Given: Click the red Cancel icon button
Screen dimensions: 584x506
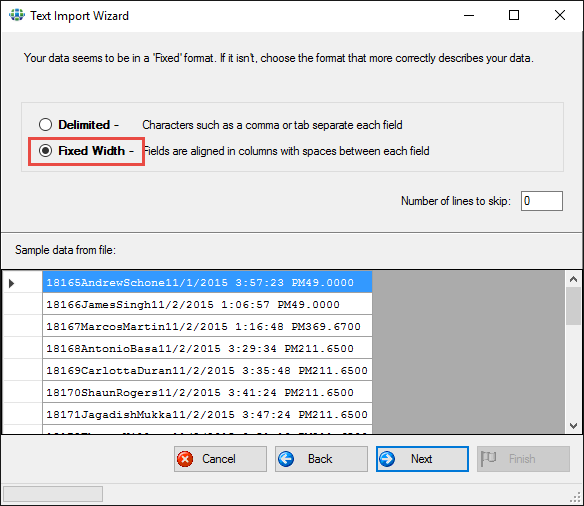Looking at the screenshot, I should [x=185, y=459].
